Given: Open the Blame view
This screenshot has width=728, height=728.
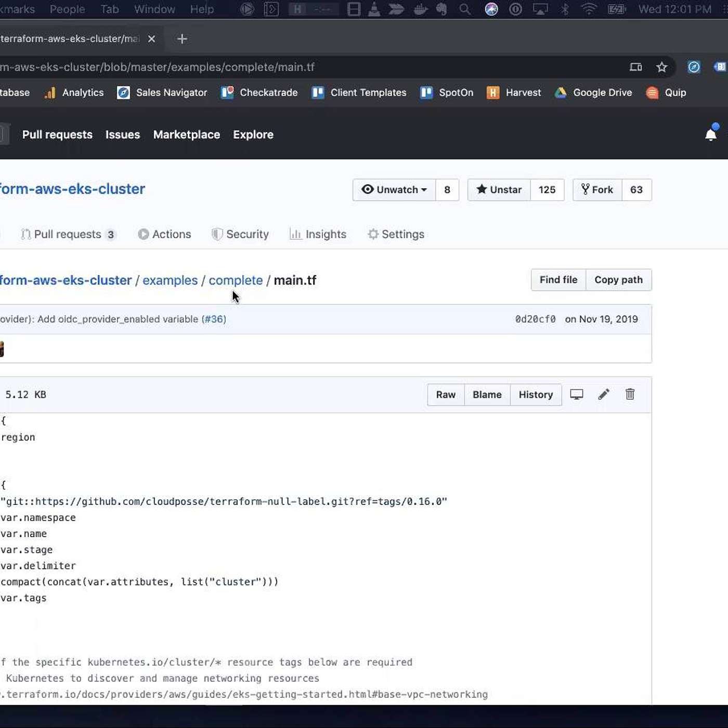Looking at the screenshot, I should coord(487,395).
